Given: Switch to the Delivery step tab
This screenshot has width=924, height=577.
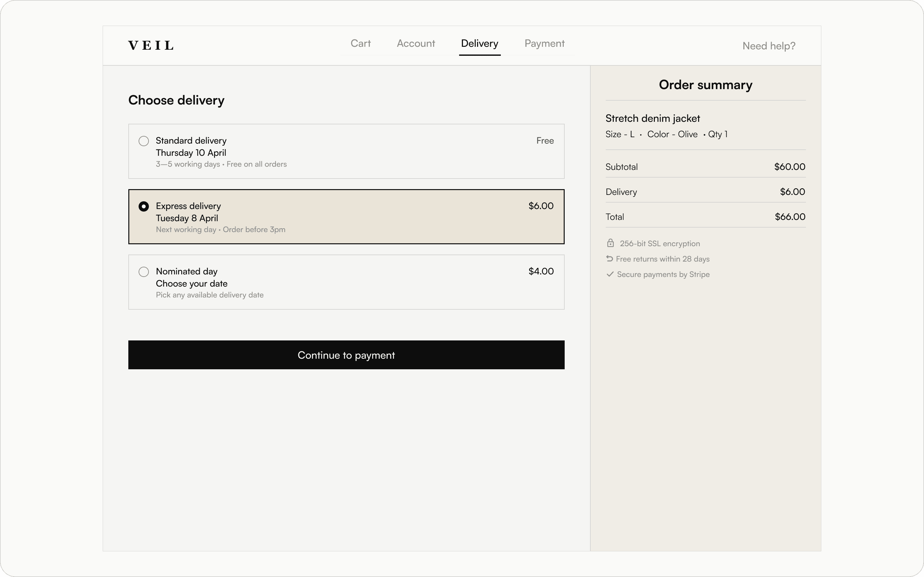Looking at the screenshot, I should (480, 44).
